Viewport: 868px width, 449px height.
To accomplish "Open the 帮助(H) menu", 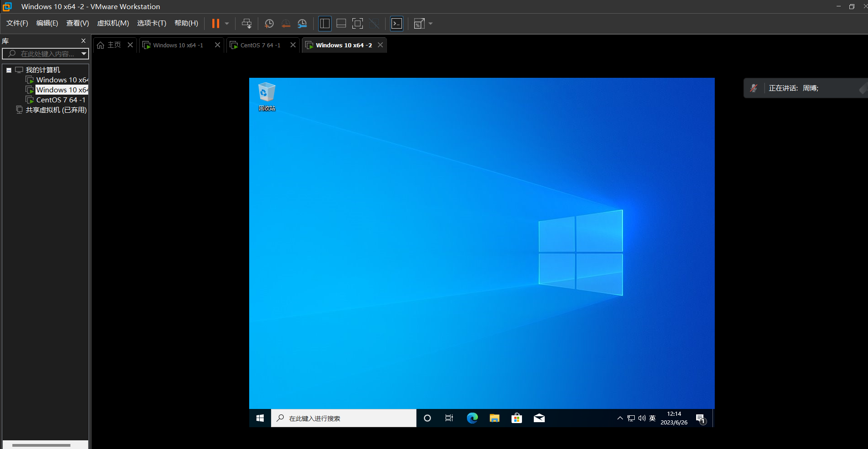I will (x=186, y=23).
